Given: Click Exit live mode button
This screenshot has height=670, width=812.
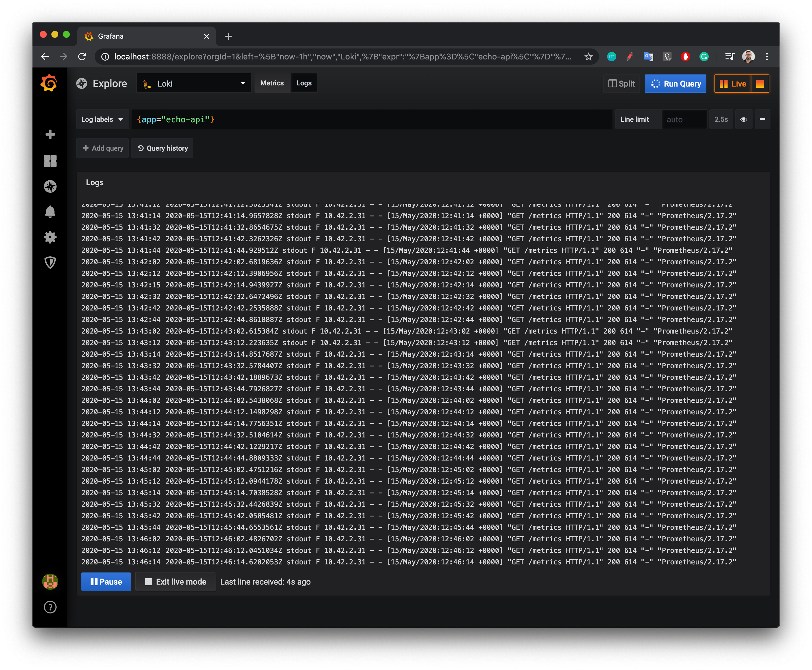Looking at the screenshot, I should click(176, 582).
